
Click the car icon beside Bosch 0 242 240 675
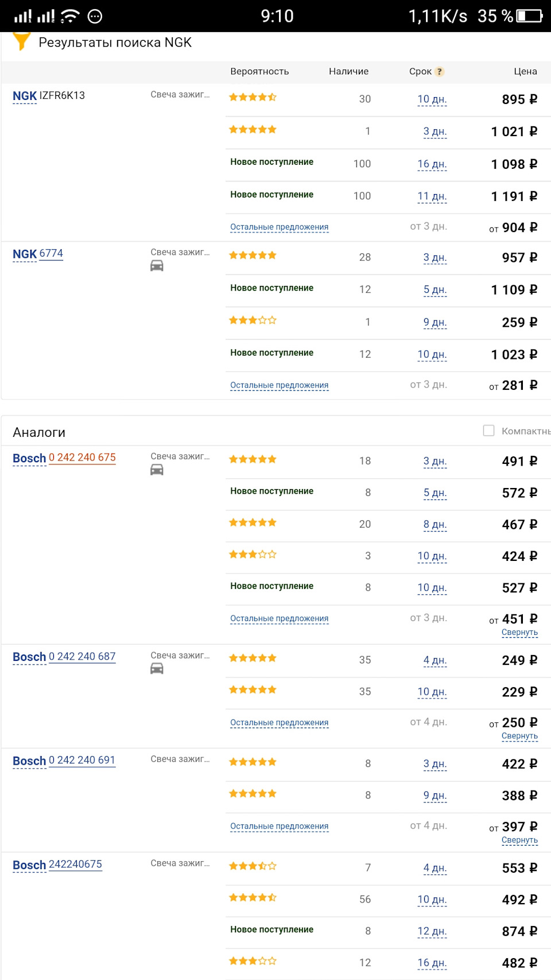tap(157, 470)
